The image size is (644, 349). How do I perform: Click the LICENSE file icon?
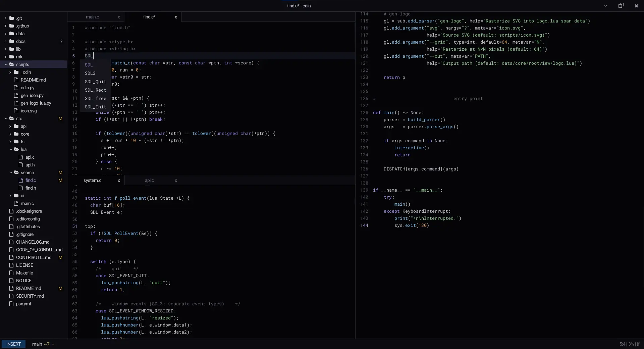point(11,265)
